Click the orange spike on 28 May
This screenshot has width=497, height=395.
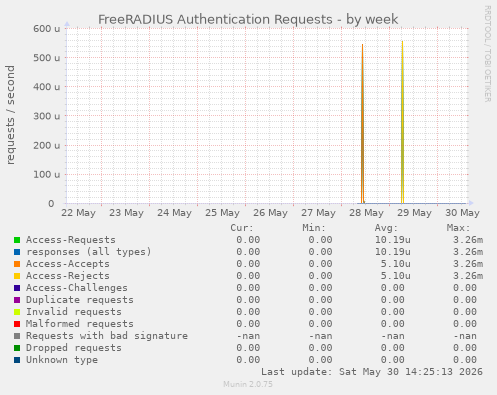pos(363,123)
